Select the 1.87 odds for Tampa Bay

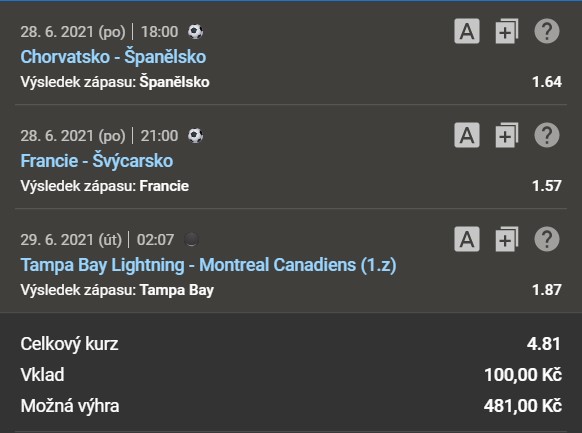[547, 290]
